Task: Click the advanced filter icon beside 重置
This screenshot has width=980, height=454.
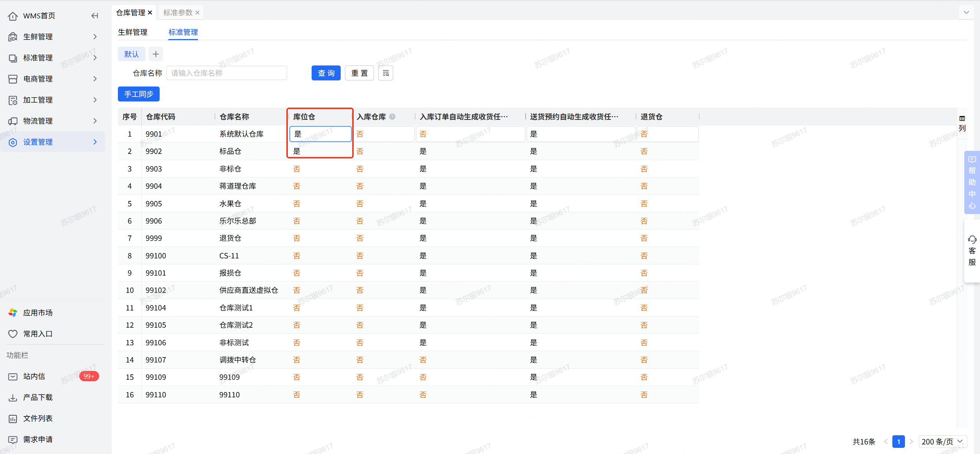Action: [x=385, y=73]
